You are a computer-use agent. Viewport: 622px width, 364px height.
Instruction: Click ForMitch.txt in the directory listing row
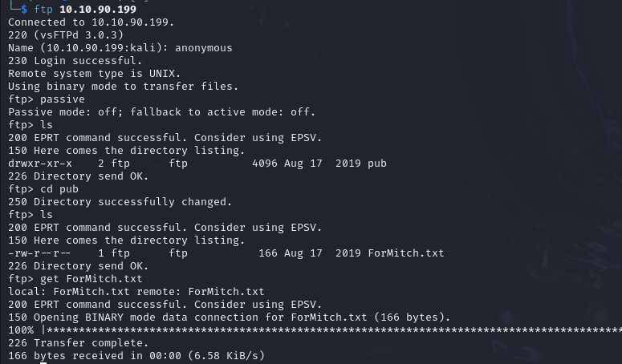[x=405, y=253]
